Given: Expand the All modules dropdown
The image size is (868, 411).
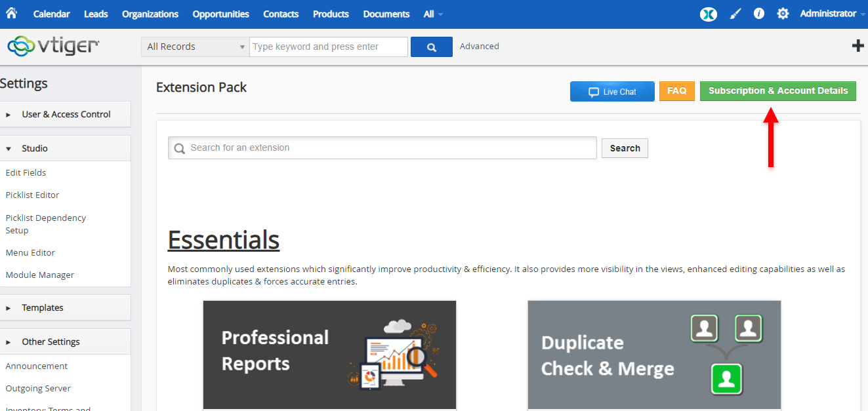Looking at the screenshot, I should point(433,14).
